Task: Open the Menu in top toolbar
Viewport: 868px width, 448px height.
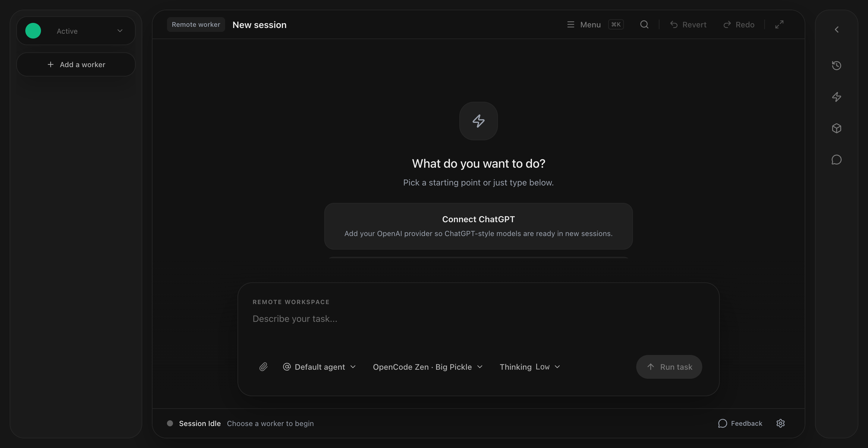Action: coord(584,25)
